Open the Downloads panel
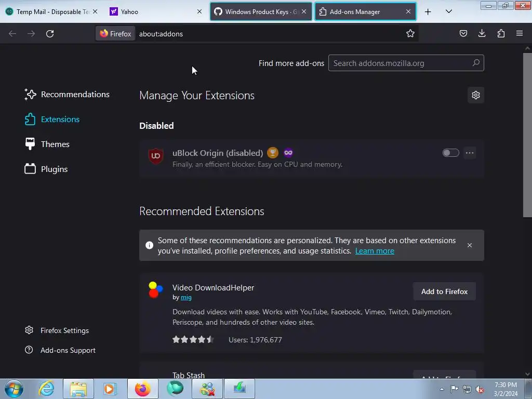Viewport: 532px width, 399px height. click(482, 33)
